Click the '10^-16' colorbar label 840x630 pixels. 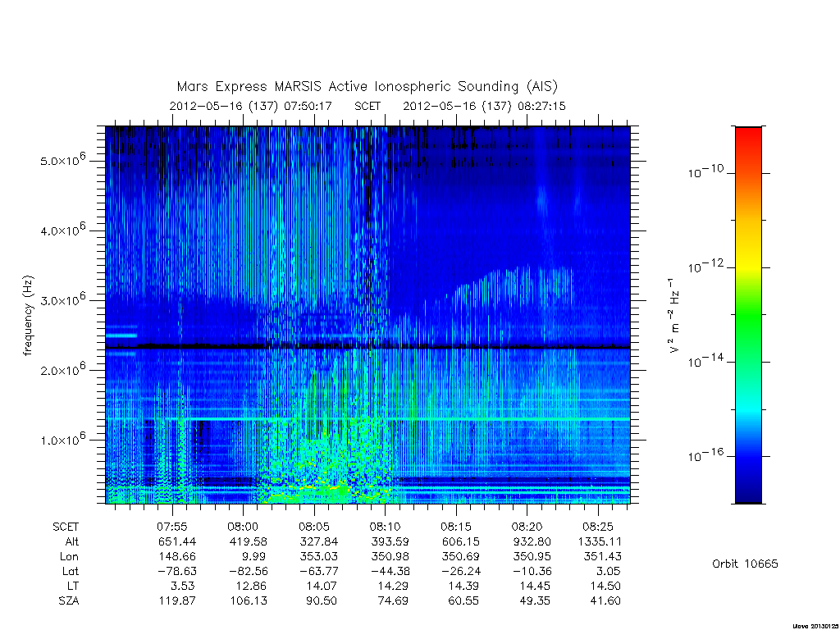tap(705, 454)
